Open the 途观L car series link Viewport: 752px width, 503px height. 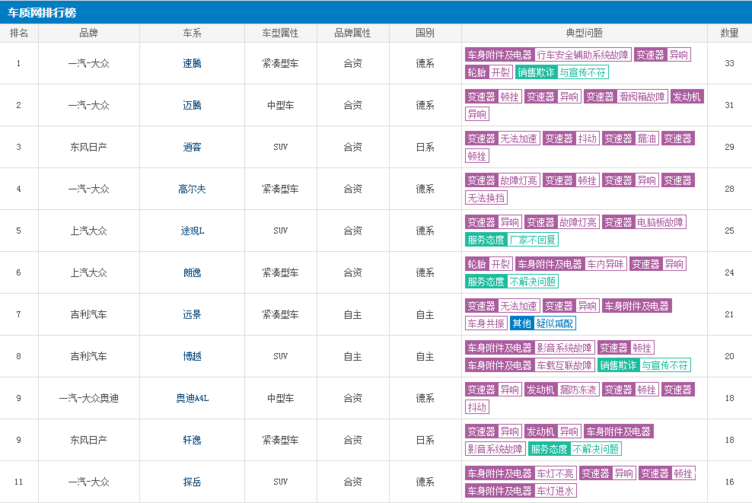192,231
